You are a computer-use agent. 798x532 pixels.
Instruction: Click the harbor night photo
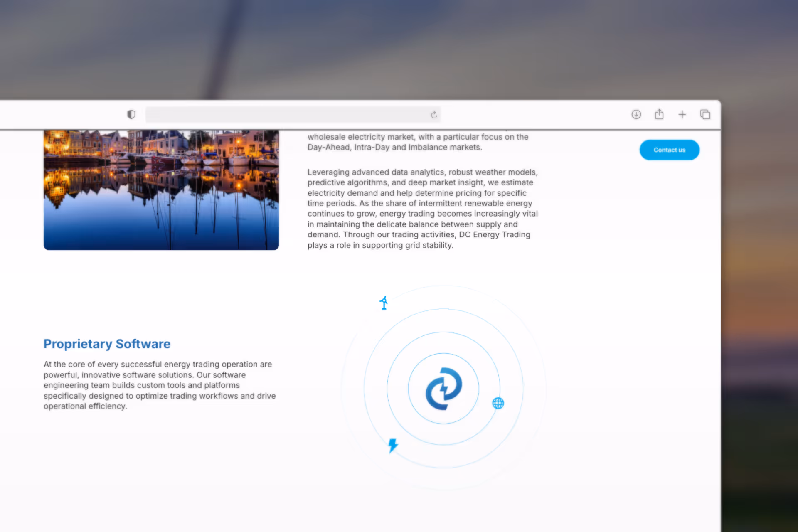[x=161, y=190]
